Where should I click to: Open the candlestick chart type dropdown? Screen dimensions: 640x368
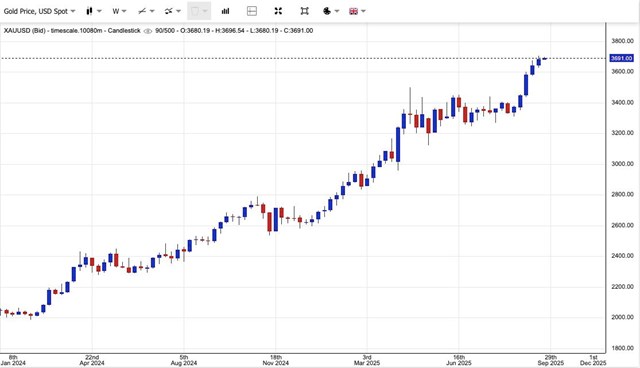(93, 11)
